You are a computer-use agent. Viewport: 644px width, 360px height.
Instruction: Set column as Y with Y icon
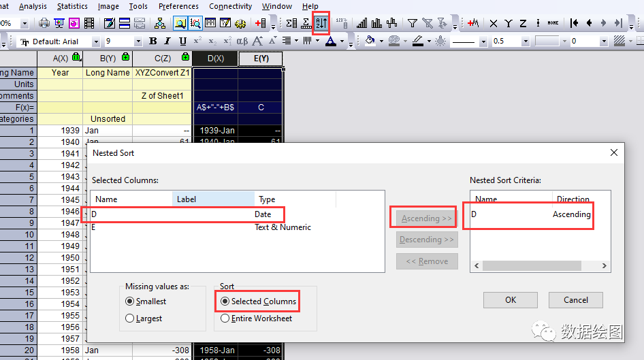[x=508, y=23]
